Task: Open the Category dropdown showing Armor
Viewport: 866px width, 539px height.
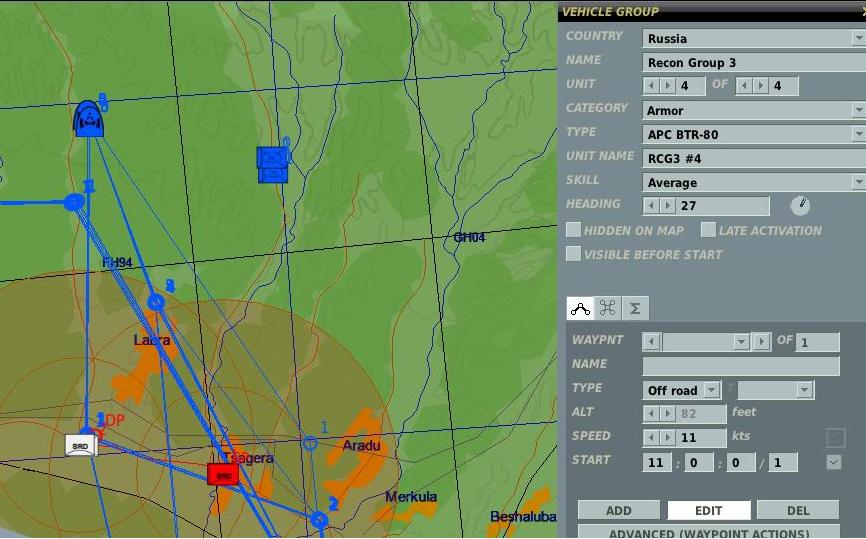Action: point(754,110)
